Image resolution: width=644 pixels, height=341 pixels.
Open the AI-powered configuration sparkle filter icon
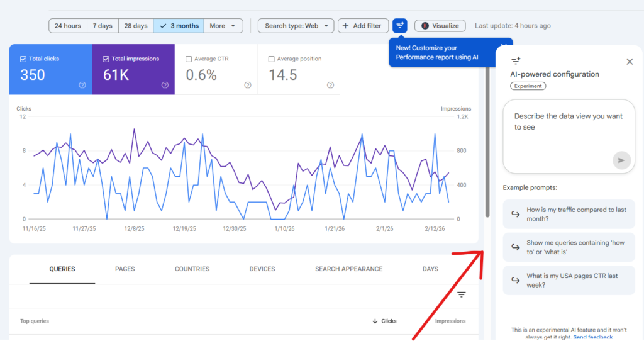[399, 25]
